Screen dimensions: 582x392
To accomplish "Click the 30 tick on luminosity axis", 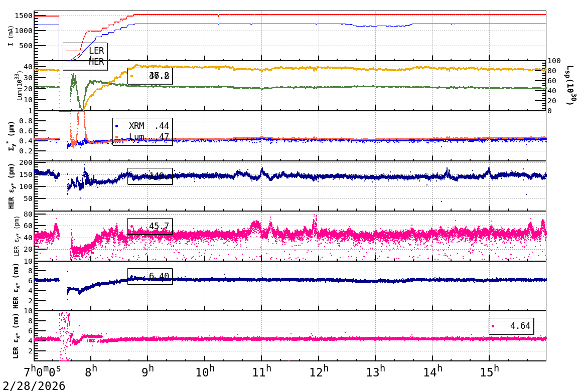I will [x=28, y=78].
